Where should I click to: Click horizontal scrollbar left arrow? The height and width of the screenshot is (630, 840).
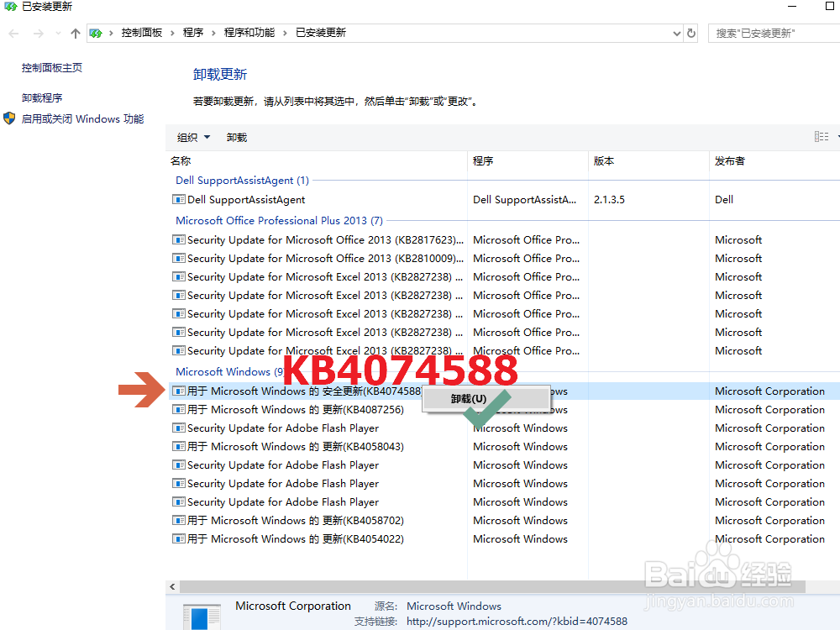(x=172, y=586)
